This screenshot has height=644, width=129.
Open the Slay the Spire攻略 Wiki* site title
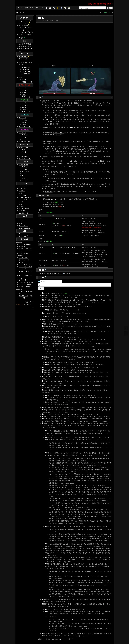[x=100, y=4]
